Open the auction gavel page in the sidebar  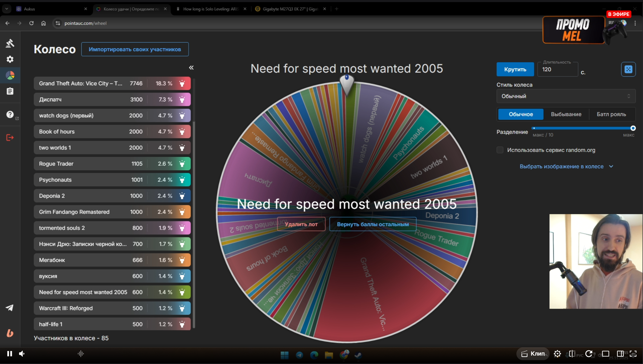(x=10, y=43)
